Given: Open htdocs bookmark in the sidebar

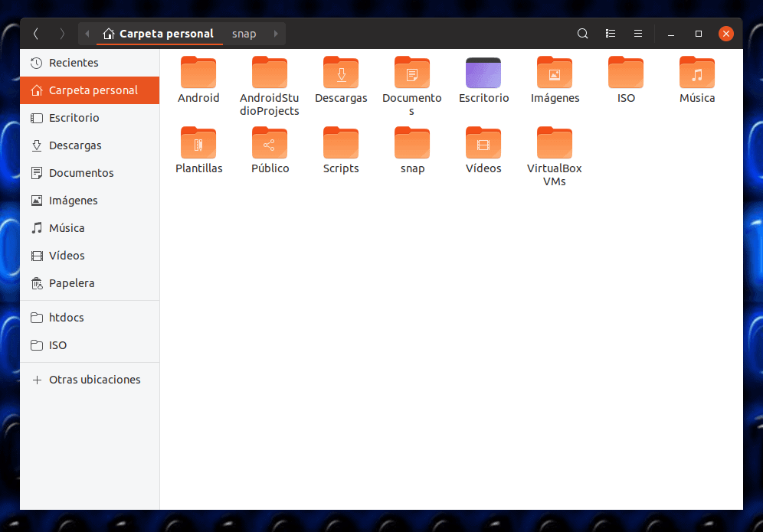Looking at the screenshot, I should (90, 318).
